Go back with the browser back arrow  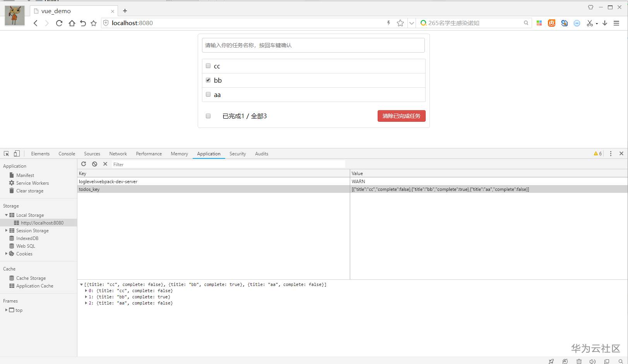pyautogui.click(x=36, y=23)
